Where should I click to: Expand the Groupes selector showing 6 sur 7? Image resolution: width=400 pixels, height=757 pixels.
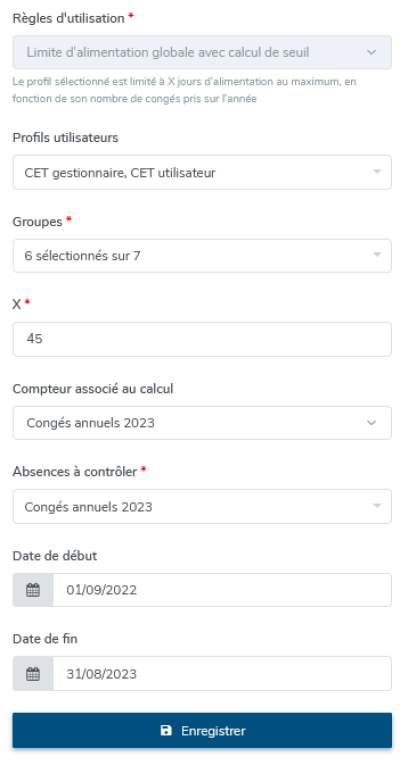point(202,255)
